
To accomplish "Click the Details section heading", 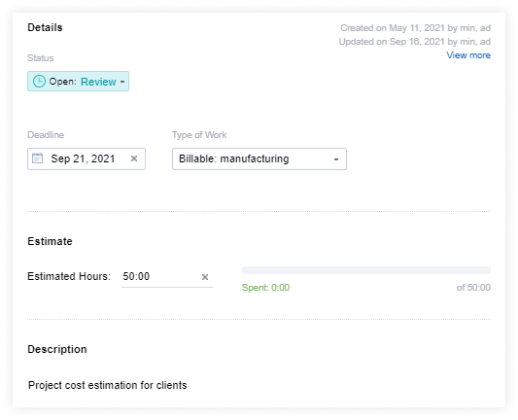I will click(x=45, y=27).
